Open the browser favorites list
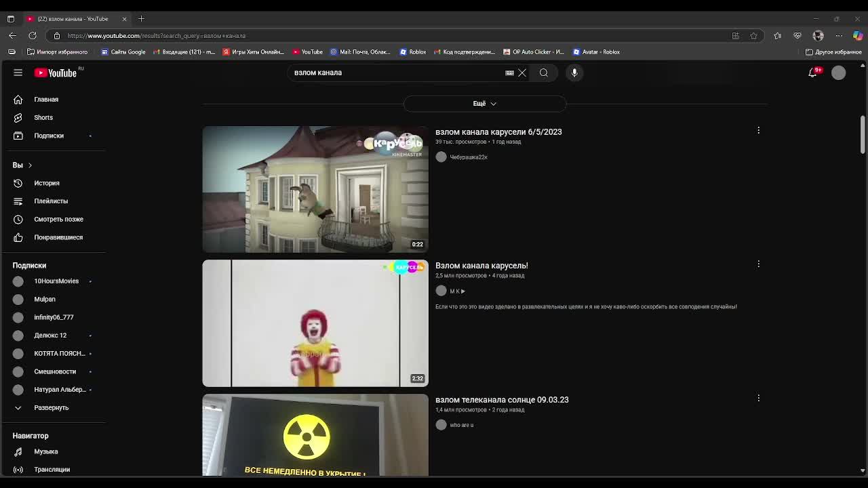868x488 pixels. pos(778,35)
